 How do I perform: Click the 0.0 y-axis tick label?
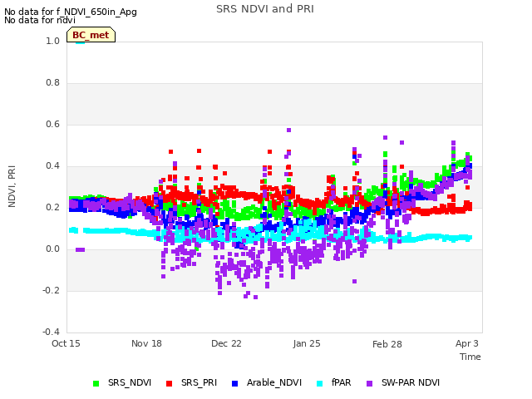click(52, 249)
